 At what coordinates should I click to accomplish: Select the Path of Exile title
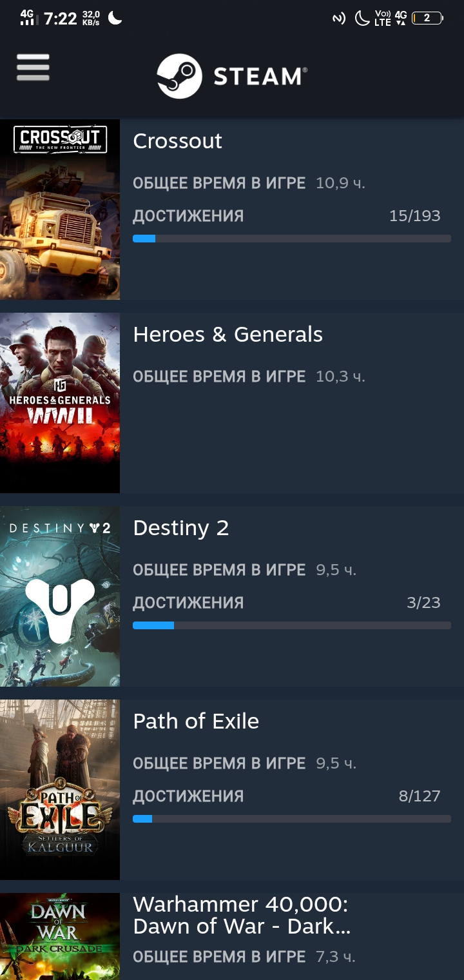[x=196, y=721]
